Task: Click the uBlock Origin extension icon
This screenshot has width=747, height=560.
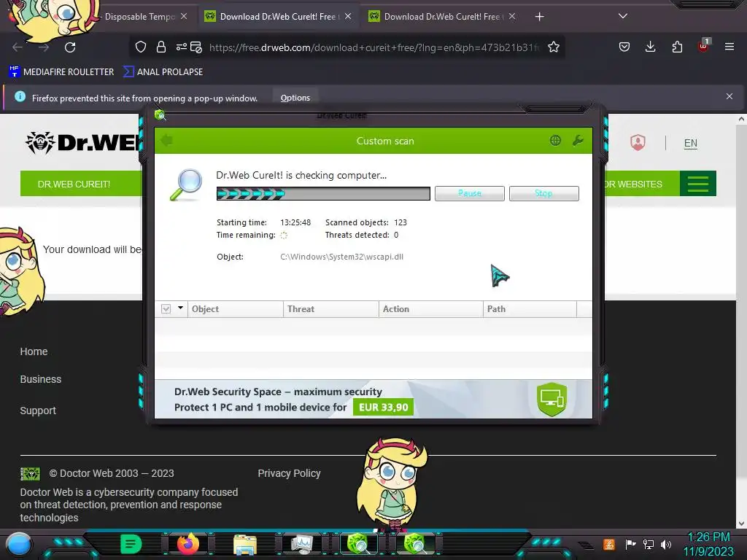Action: tap(704, 46)
